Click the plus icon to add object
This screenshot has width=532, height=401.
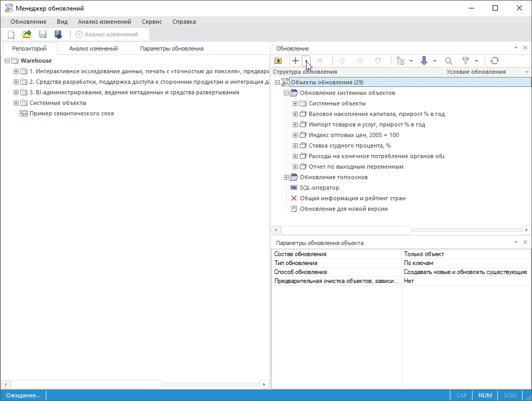tap(295, 61)
